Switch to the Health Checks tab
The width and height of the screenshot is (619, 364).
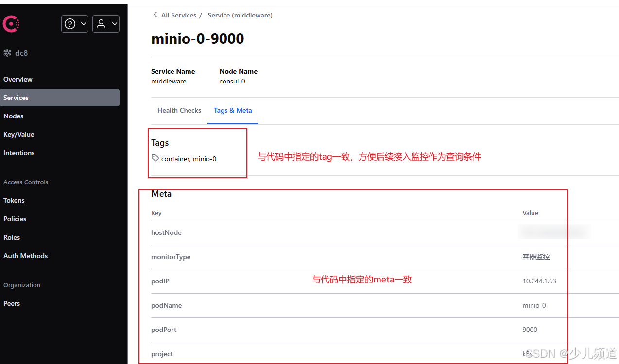(179, 110)
